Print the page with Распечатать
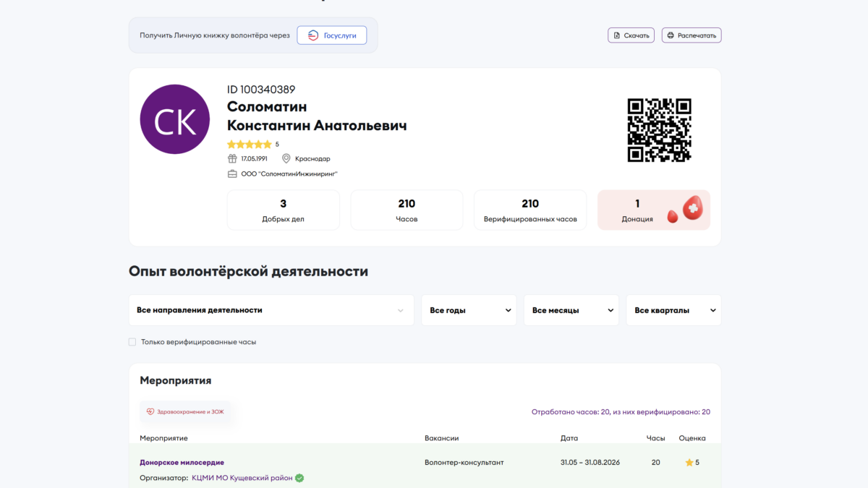This screenshot has height=488, width=868. (692, 35)
